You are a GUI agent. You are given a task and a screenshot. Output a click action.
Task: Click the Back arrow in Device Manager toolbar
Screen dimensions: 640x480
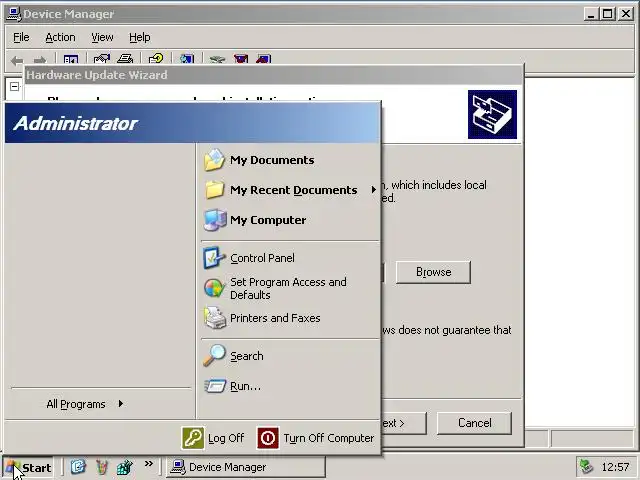point(17,60)
